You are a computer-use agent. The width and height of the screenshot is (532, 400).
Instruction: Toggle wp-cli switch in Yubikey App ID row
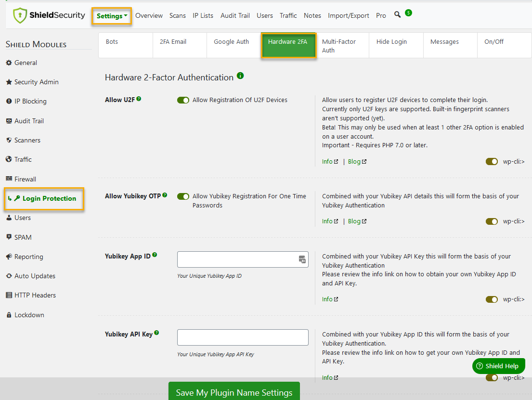492,299
